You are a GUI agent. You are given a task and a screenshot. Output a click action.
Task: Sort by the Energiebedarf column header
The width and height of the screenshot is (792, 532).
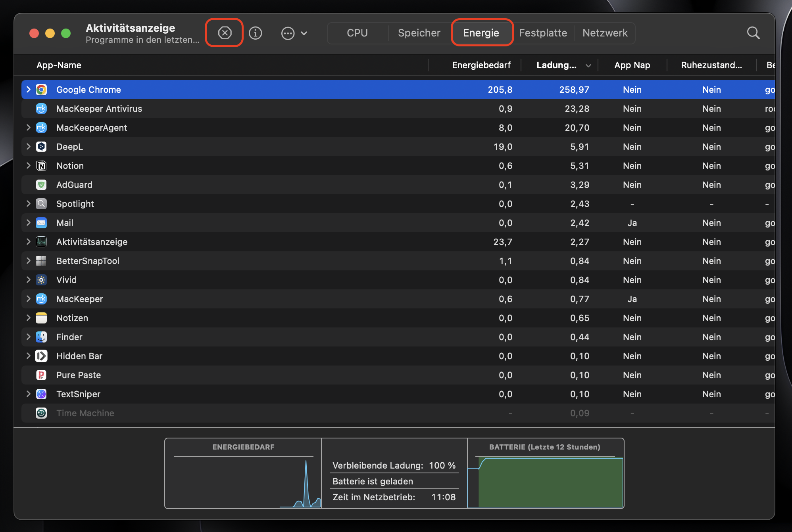tap(481, 65)
